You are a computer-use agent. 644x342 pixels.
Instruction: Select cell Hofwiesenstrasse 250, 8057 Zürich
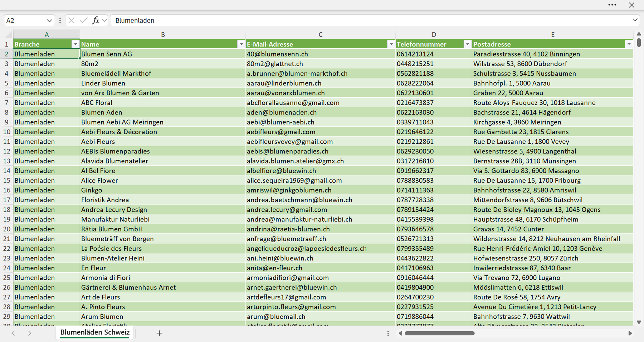click(553, 258)
